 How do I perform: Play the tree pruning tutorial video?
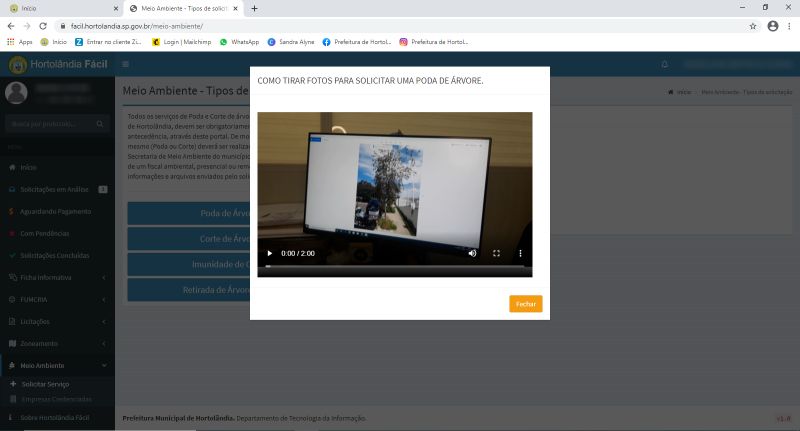268,253
